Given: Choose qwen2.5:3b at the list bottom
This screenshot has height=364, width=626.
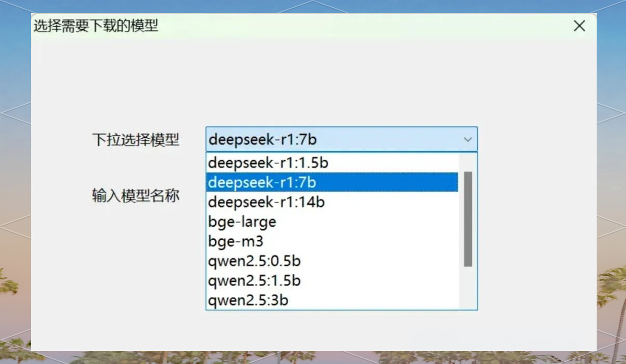Looking at the screenshot, I should [332, 300].
